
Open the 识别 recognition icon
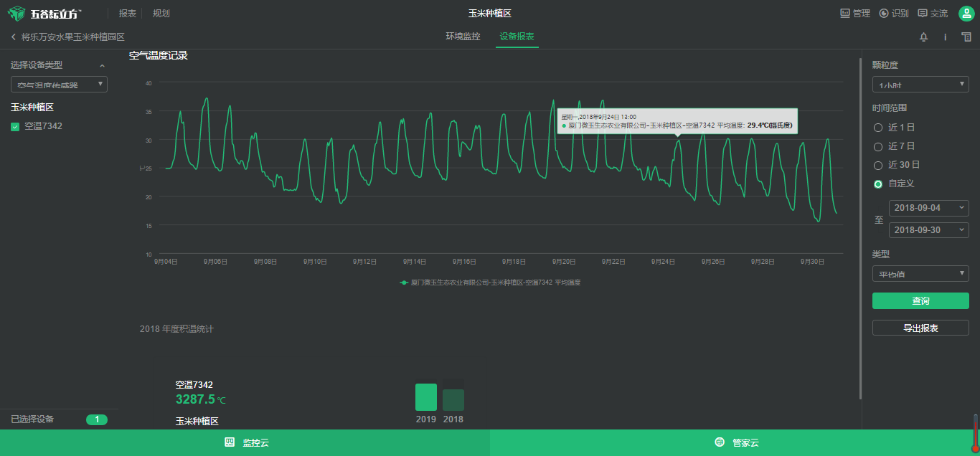click(x=884, y=14)
